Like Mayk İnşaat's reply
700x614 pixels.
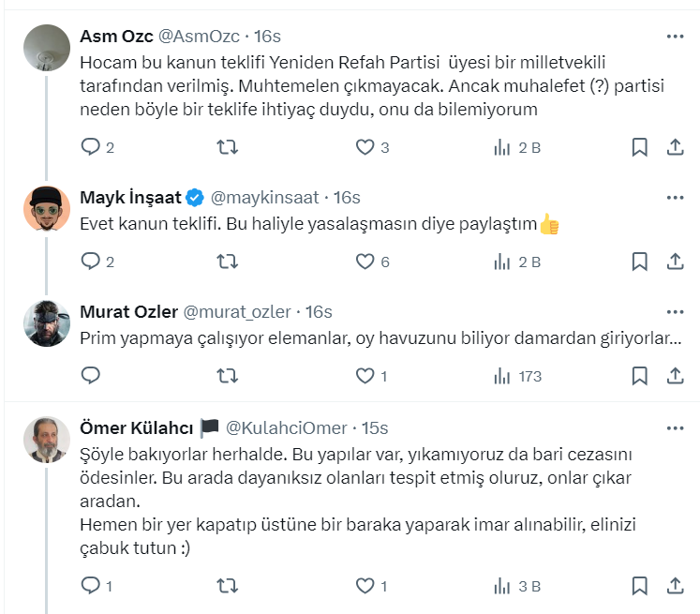[x=365, y=262]
